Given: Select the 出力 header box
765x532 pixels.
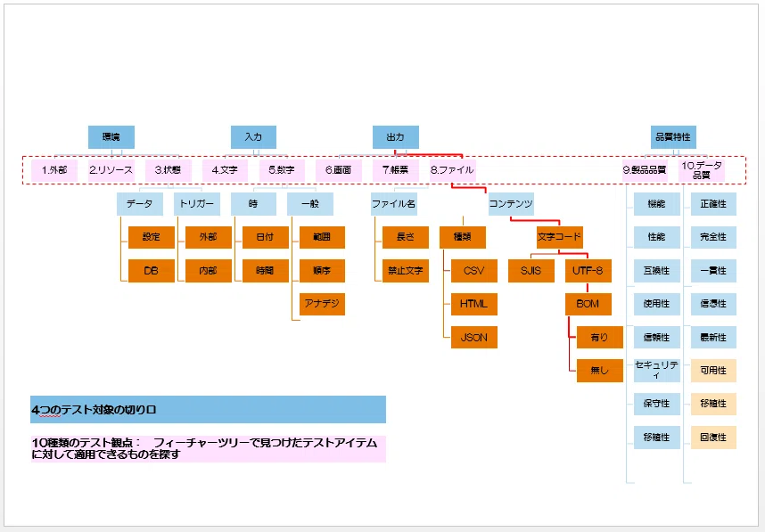Looking at the screenshot, I should pyautogui.click(x=396, y=137).
